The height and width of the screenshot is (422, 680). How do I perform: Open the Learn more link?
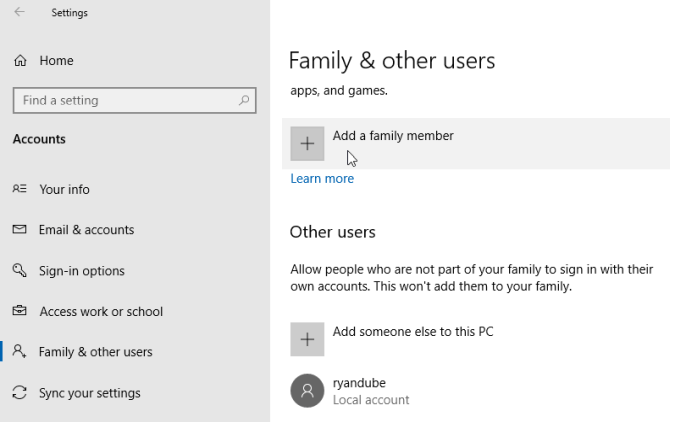(x=322, y=179)
